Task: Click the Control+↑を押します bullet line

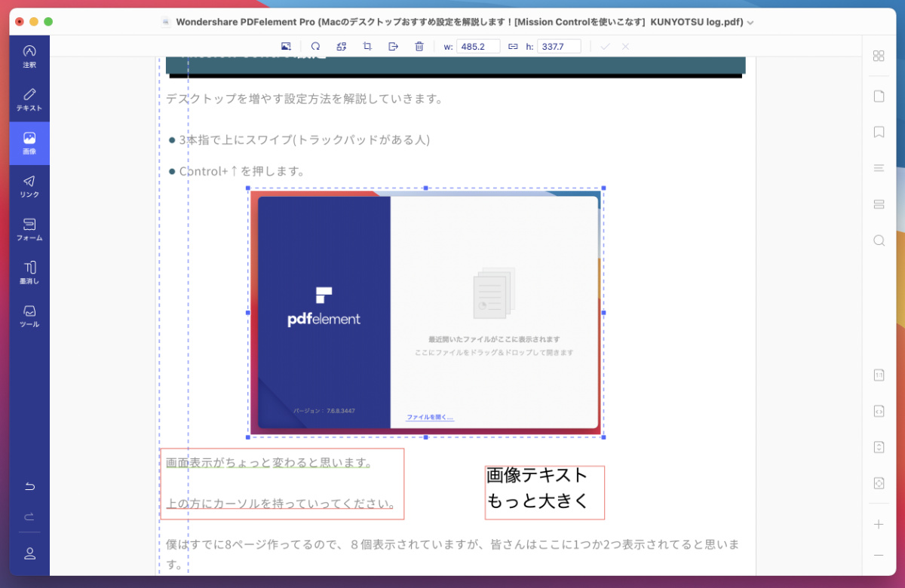Action: point(236,171)
